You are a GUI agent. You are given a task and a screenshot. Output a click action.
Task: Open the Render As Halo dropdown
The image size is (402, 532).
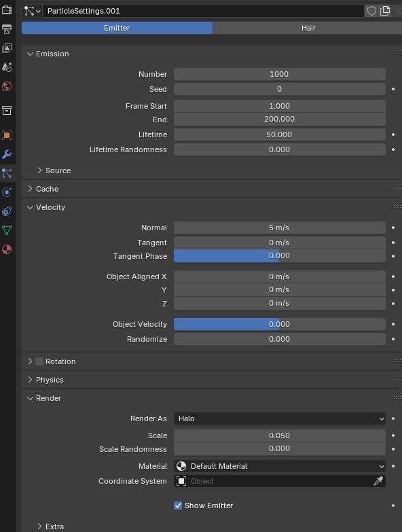[x=280, y=419]
